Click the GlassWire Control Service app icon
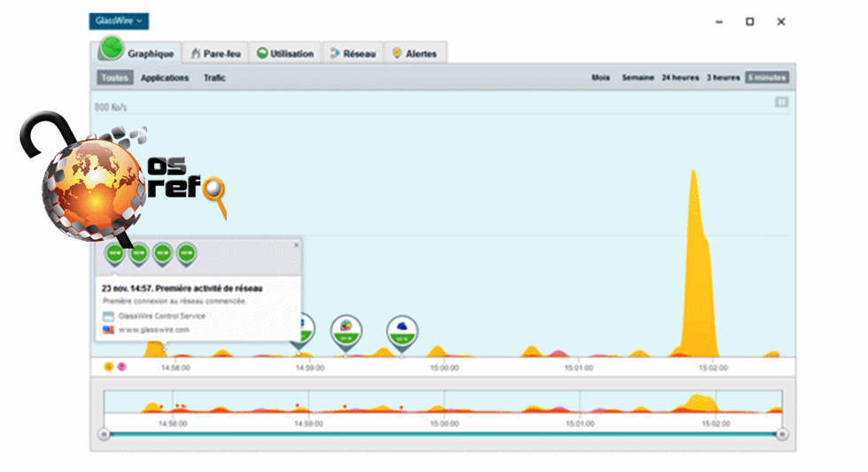Viewport: 868px width, 472px height. click(108, 316)
